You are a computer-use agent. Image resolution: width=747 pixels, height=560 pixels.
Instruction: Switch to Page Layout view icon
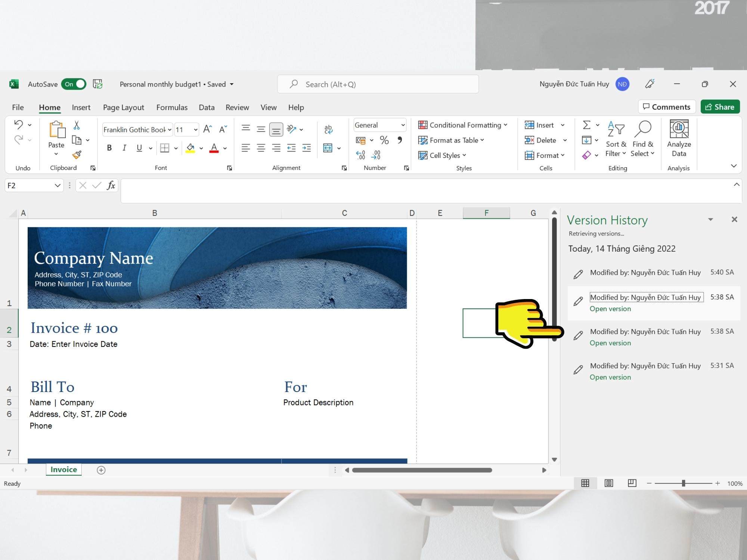609,483
